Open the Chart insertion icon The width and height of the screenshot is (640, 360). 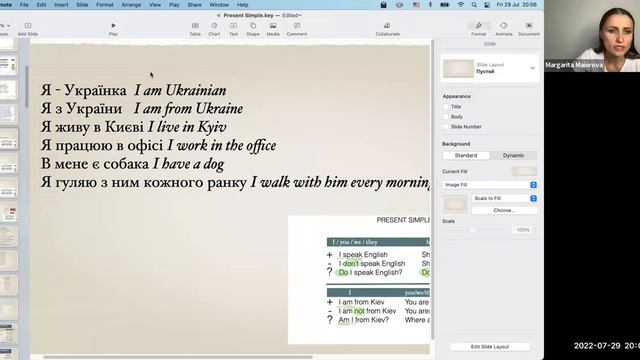click(214, 26)
